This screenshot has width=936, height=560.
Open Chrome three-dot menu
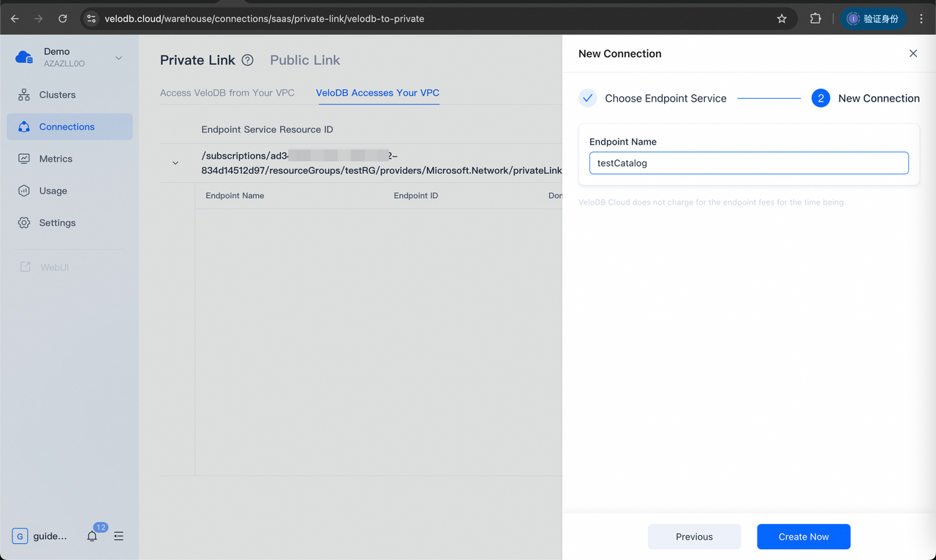point(921,18)
